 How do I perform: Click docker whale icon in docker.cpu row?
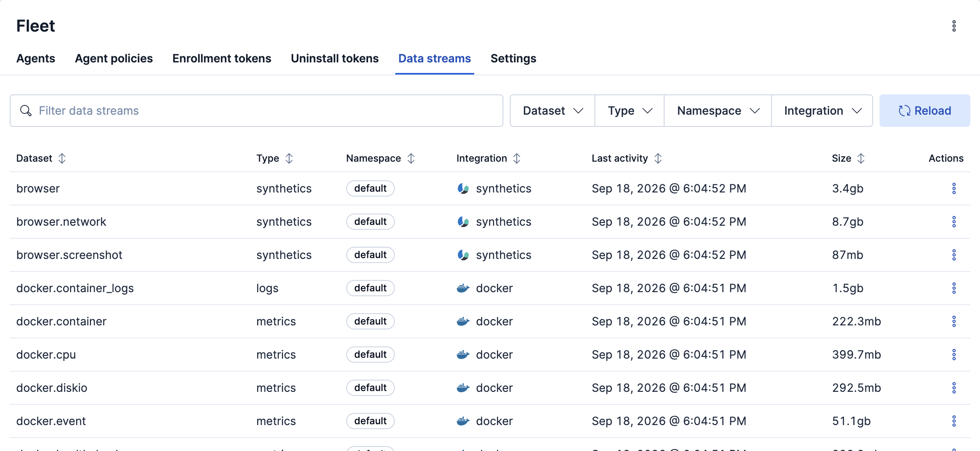pyautogui.click(x=463, y=355)
